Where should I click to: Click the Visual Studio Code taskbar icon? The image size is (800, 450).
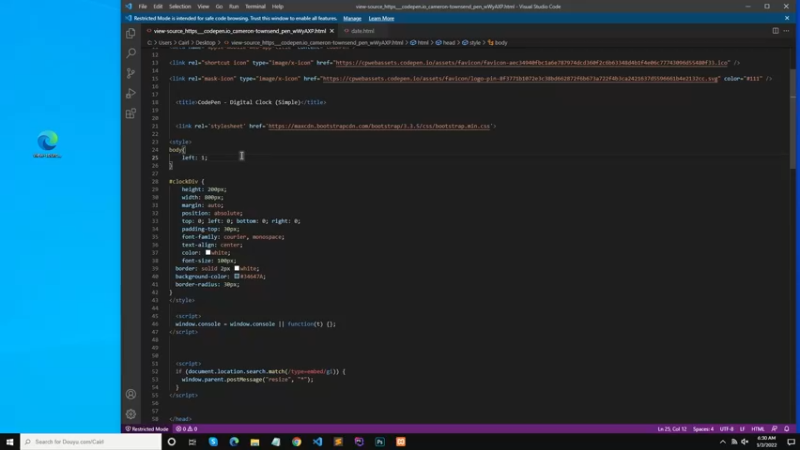(317, 442)
